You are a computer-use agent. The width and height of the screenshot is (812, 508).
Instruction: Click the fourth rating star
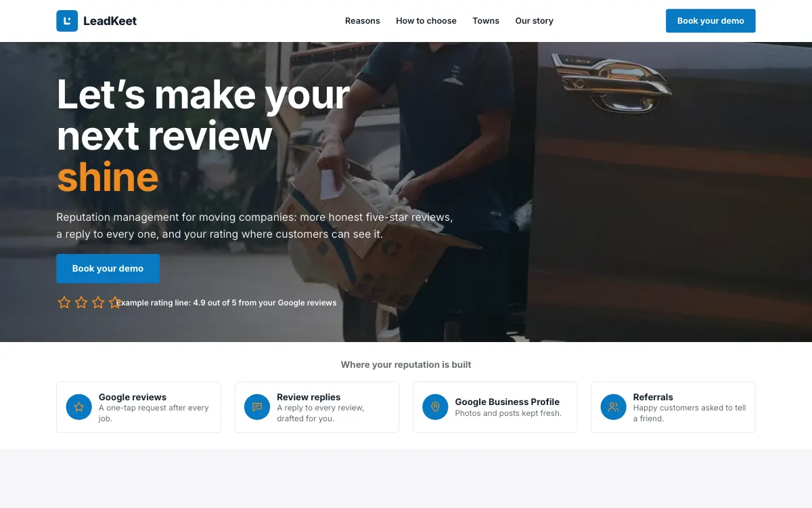(115, 303)
